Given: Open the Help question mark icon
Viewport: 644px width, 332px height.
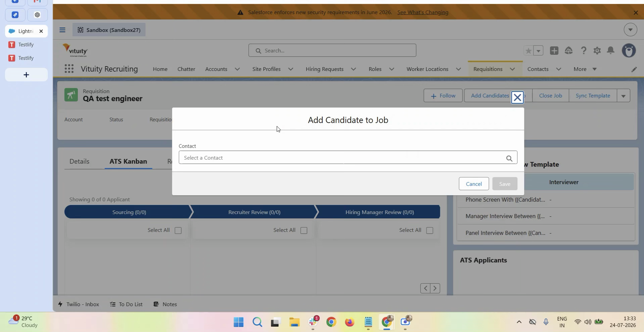Looking at the screenshot, I should pos(584,50).
